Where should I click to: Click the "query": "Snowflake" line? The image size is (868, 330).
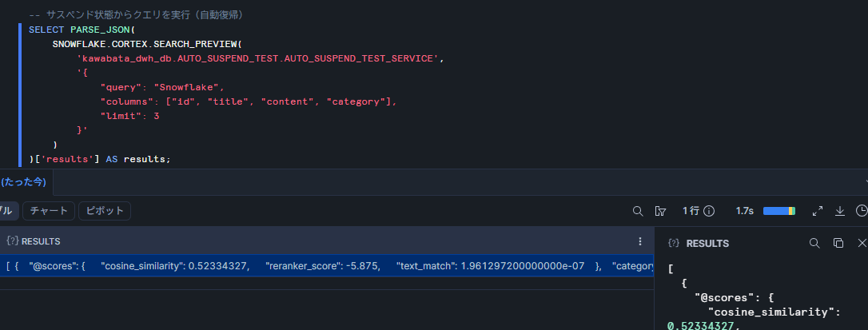163,87
